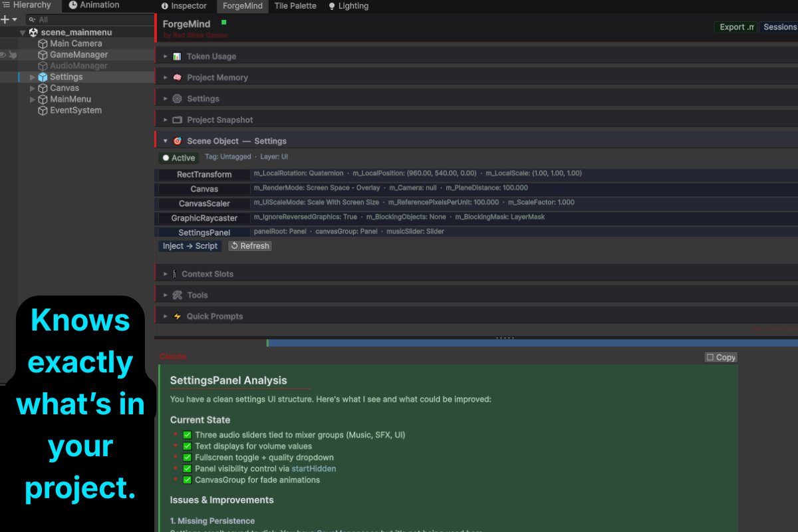Toggle the Text displays for volume checkmark
798x532 pixels.
(x=187, y=446)
